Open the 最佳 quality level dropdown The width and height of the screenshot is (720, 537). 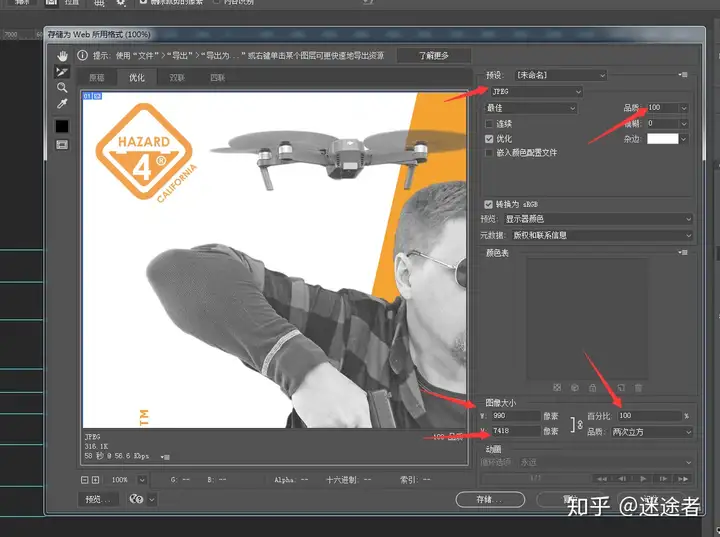point(530,108)
